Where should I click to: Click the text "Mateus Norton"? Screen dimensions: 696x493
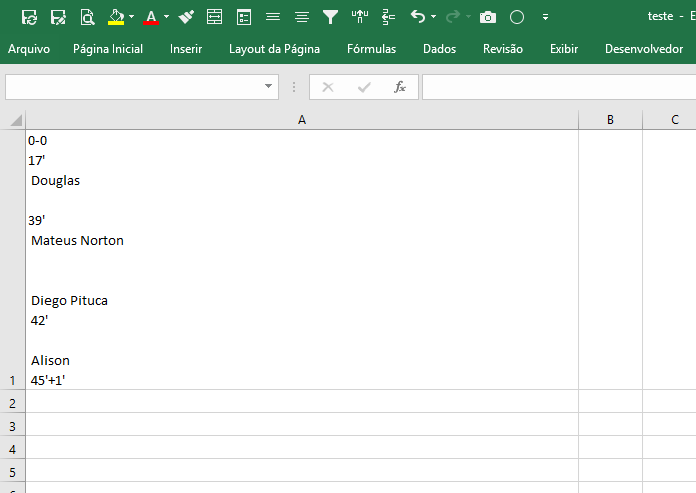(77, 241)
